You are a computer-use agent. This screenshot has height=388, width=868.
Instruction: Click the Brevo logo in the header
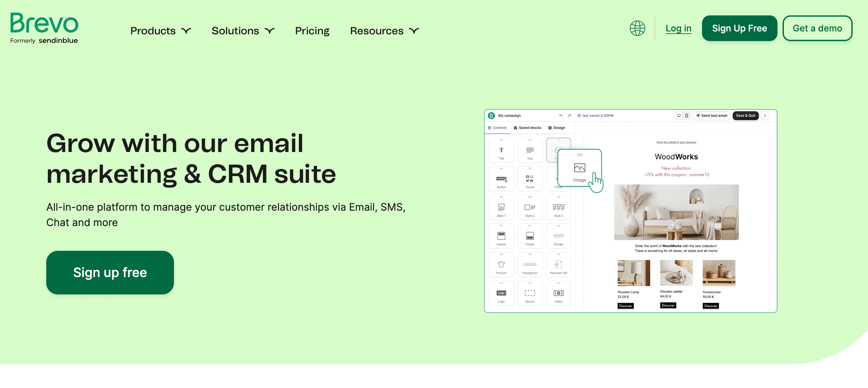44,23
